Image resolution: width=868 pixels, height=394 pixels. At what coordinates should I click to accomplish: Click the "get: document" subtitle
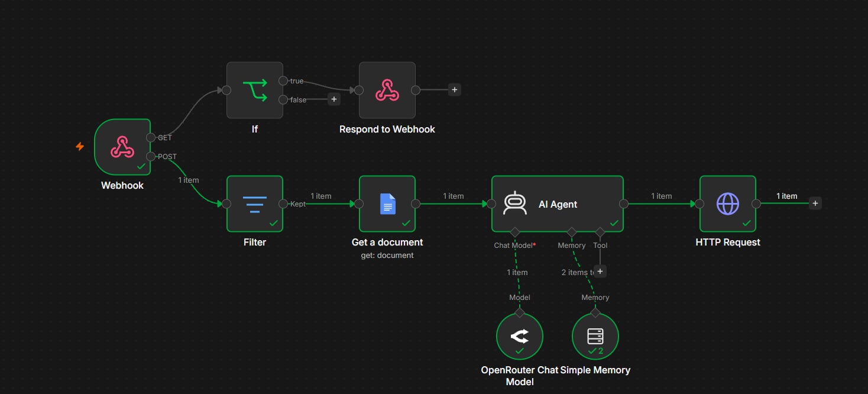387,256
